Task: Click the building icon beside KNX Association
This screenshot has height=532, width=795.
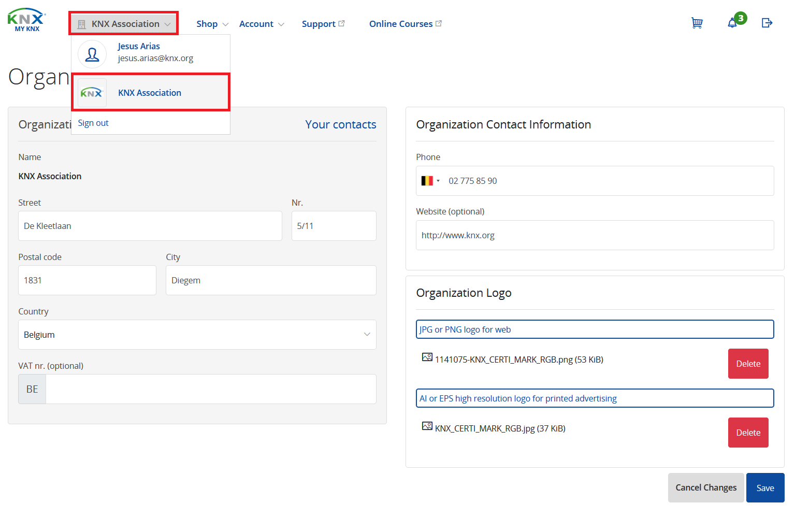Action: tap(82, 24)
